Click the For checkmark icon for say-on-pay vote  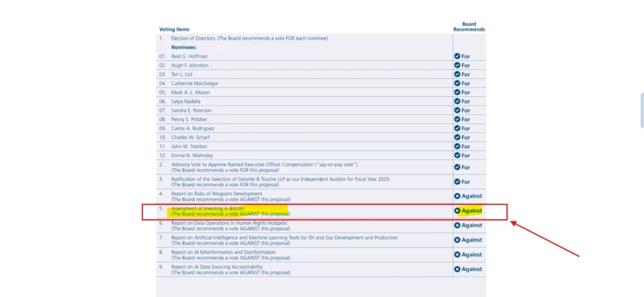click(457, 168)
